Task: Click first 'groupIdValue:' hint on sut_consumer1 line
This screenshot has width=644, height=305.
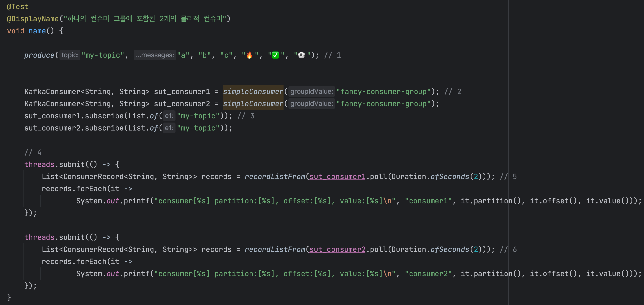Action: pos(312,92)
